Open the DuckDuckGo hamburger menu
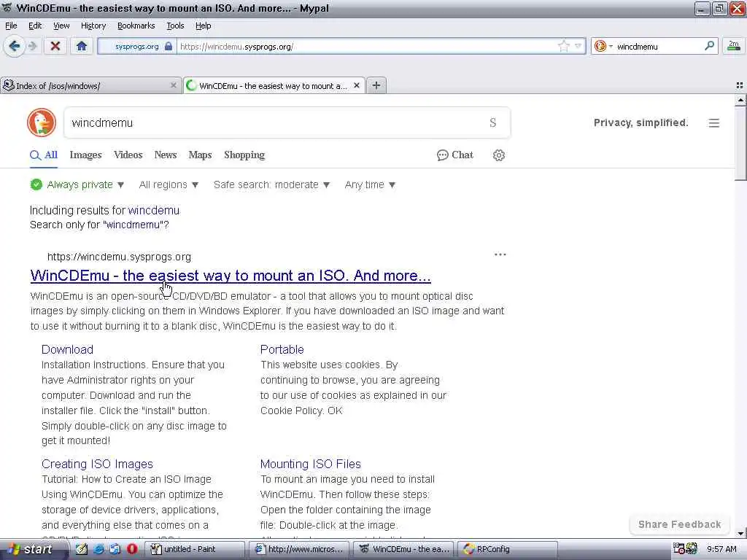The width and height of the screenshot is (747, 560). click(713, 122)
